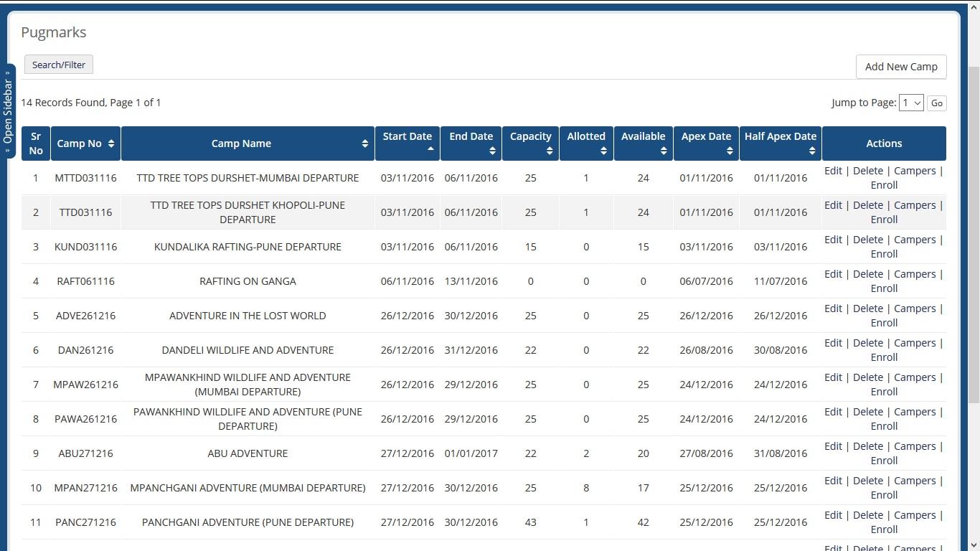980x551 pixels.
Task: Open the Jump to Page dropdown
Action: [x=911, y=103]
